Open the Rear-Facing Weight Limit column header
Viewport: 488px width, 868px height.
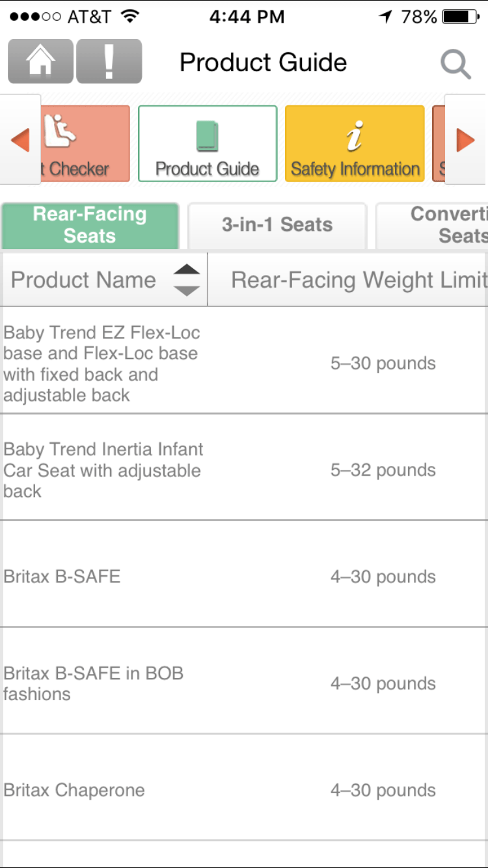point(358,279)
